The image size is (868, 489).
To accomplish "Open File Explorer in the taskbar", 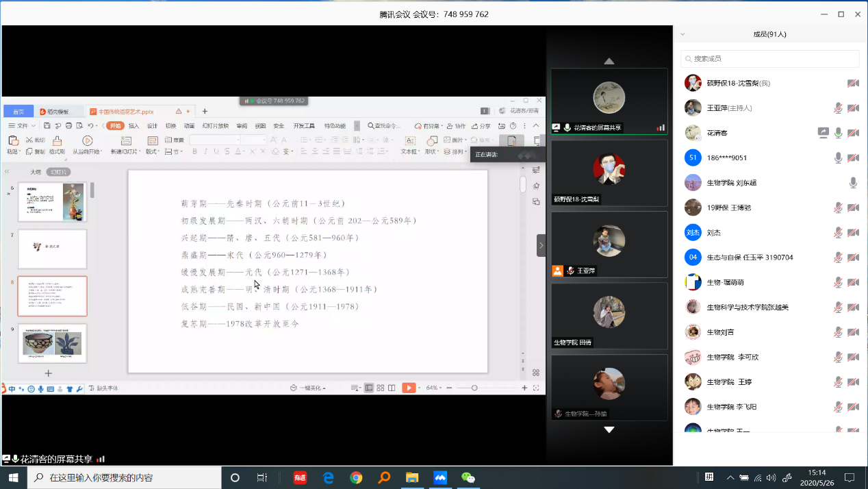I will [x=412, y=477].
